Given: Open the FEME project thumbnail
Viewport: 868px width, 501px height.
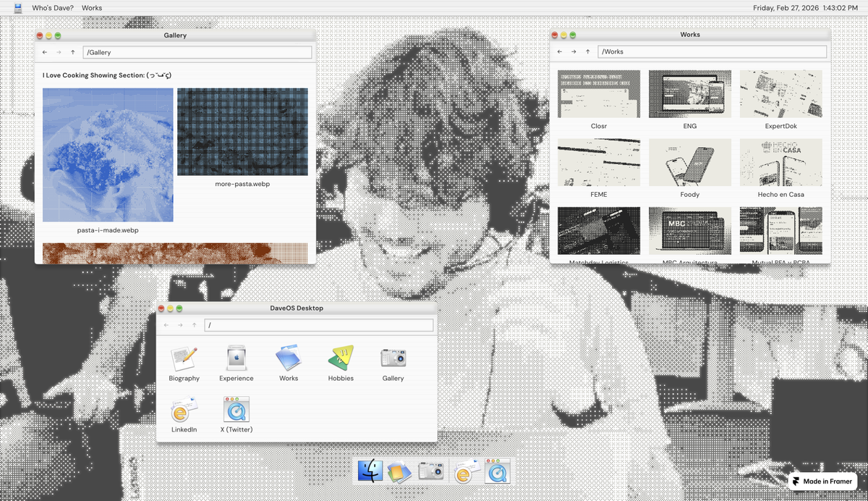Looking at the screenshot, I should point(599,162).
